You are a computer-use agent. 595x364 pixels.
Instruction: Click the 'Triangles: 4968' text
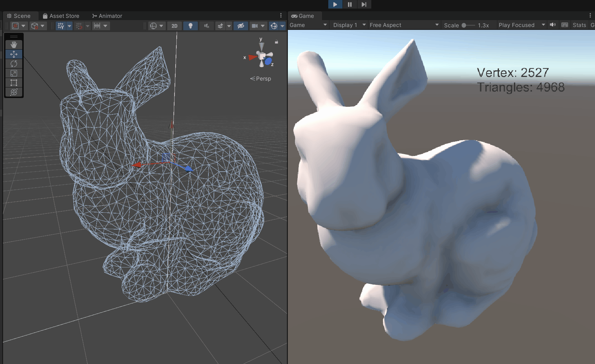[x=521, y=87]
